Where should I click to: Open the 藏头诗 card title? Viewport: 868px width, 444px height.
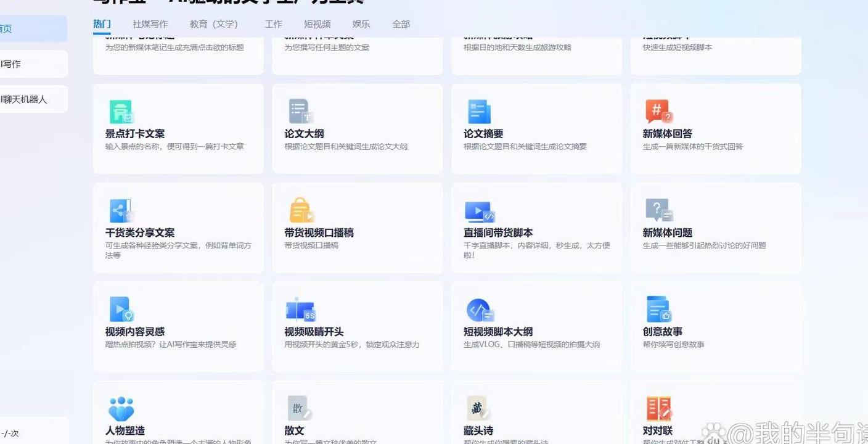point(478,431)
